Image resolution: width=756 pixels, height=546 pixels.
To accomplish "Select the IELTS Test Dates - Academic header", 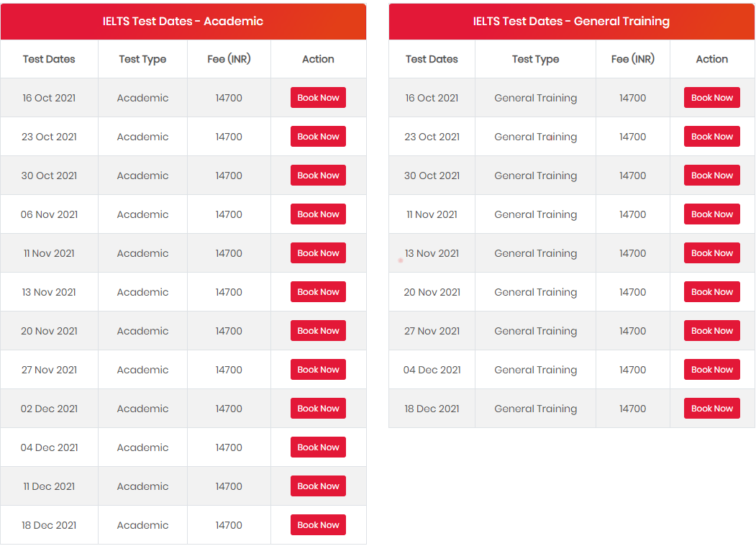I will pyautogui.click(x=184, y=21).
